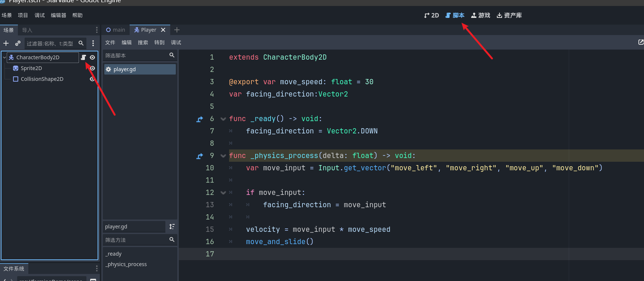Add a new child node with plus icon

(x=6, y=43)
